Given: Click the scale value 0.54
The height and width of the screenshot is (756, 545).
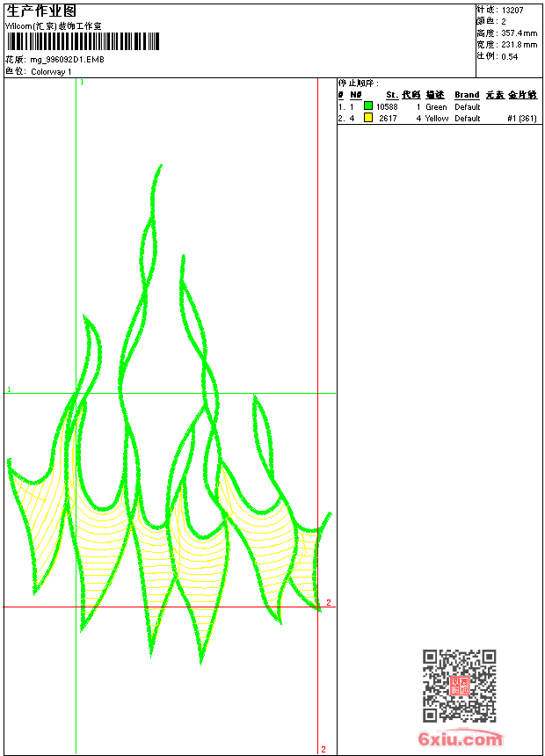Looking at the screenshot, I should tap(509, 56).
